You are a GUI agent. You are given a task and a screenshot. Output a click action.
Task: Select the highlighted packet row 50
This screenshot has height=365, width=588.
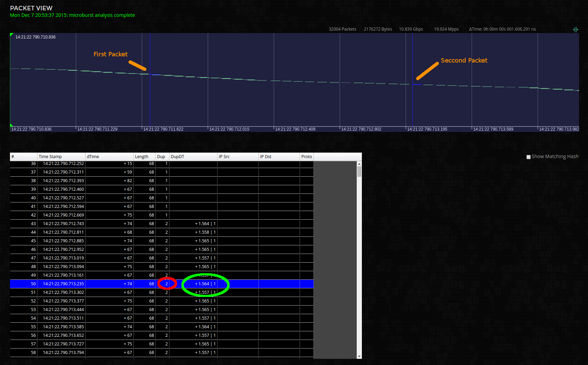point(103,284)
